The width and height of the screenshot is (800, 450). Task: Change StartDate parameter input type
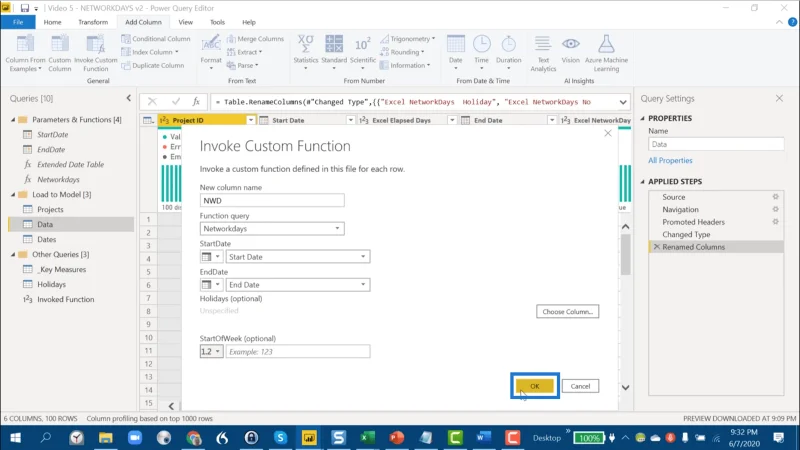211,257
